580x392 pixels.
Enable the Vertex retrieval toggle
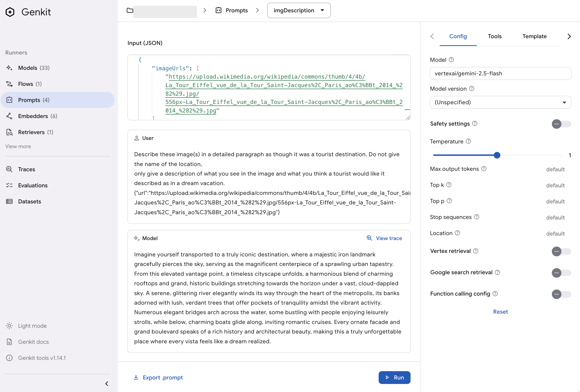[561, 251]
